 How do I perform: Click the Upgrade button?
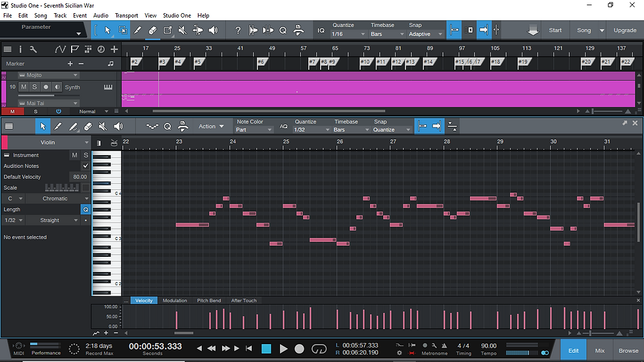[x=625, y=30]
